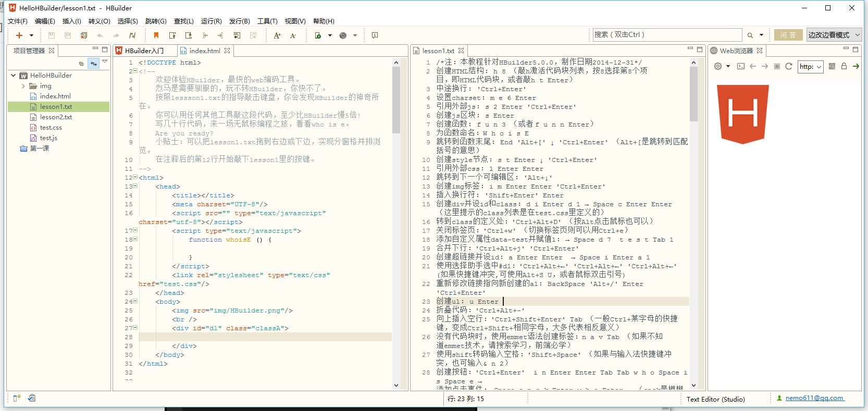The width and height of the screenshot is (868, 411).
Task: Fold the comment block at line 2
Action: [x=135, y=71]
